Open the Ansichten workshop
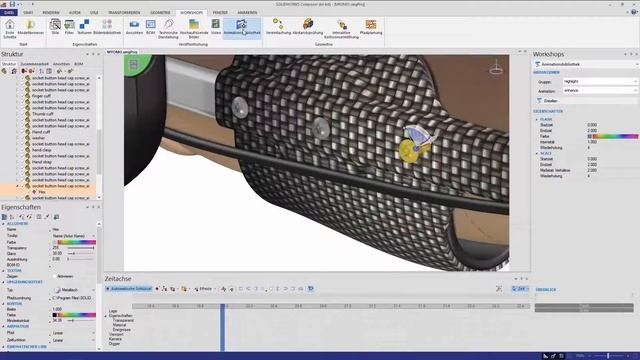This screenshot has height=360, width=640. pyautogui.click(x=134, y=27)
